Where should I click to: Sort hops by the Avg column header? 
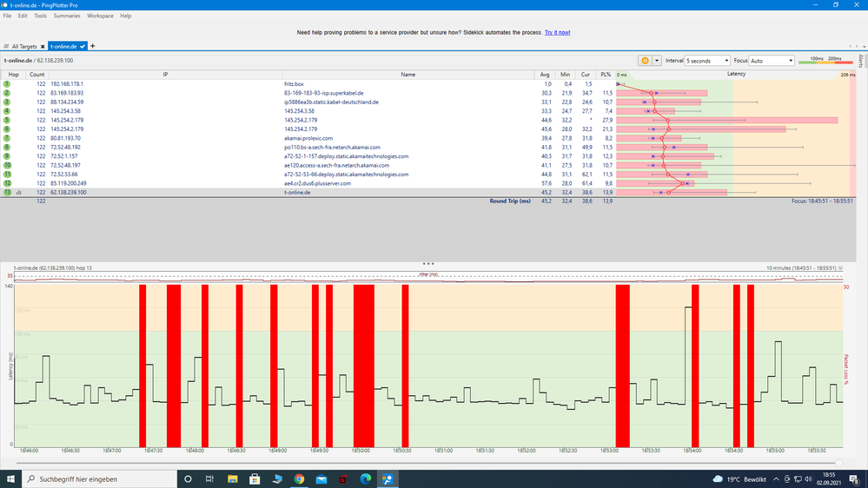pyautogui.click(x=545, y=75)
